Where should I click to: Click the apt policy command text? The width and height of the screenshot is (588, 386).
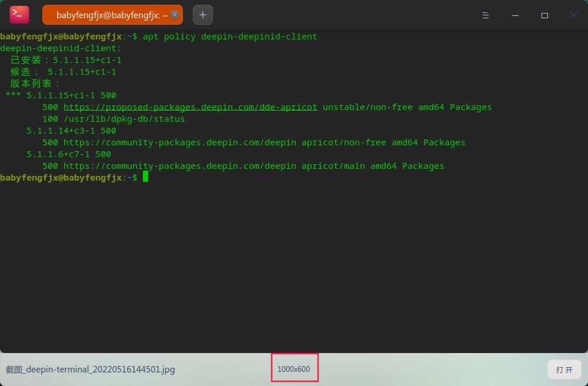(x=230, y=36)
